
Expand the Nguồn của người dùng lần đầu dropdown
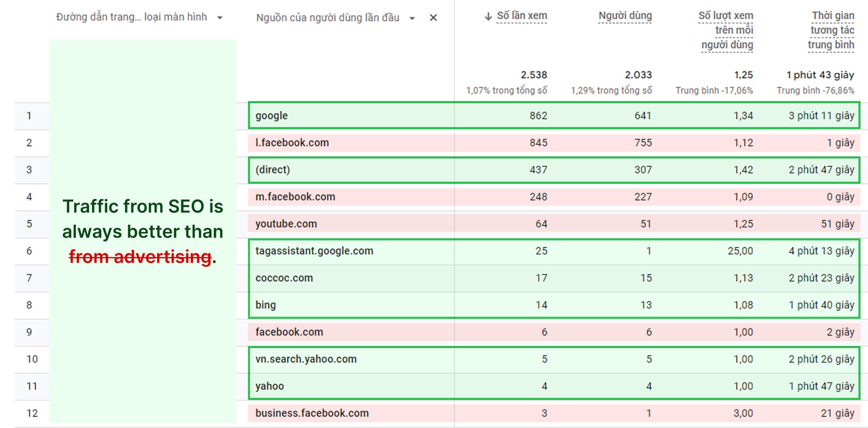[412, 18]
